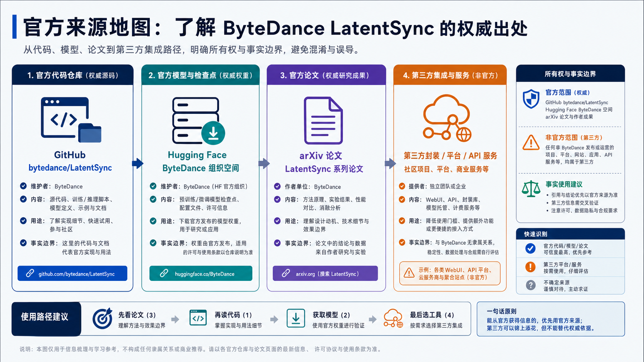Viewport: 644px width, 362px height.
Task: Click the 一句话原则 summary box
Action: coord(551,319)
